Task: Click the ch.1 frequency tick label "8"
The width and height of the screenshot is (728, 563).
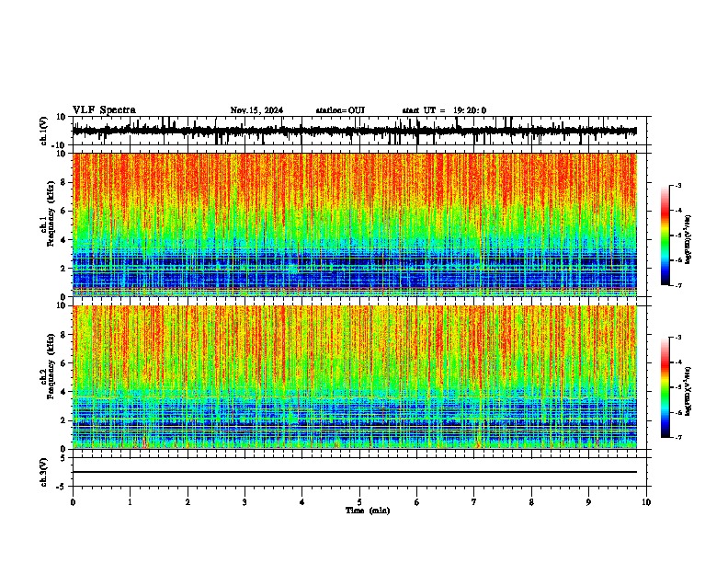Action: (63, 182)
